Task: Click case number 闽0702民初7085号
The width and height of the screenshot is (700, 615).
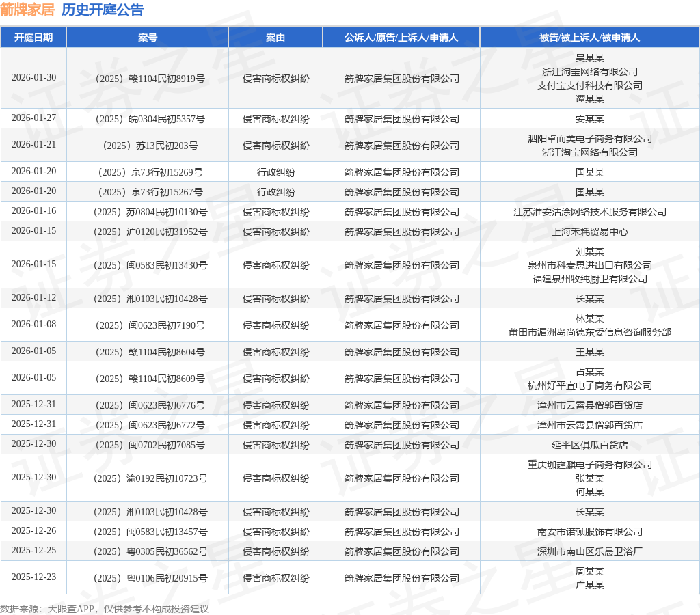Action: point(150,445)
